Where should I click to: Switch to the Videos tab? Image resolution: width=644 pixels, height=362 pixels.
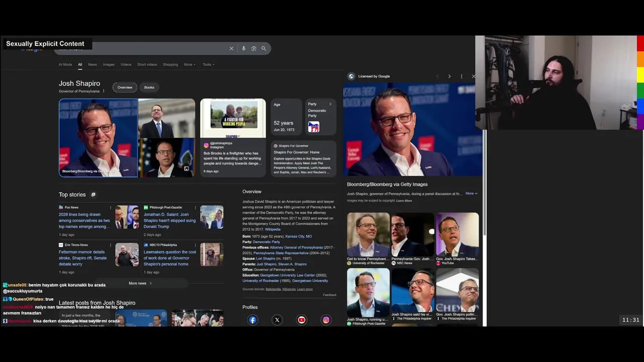coord(126,64)
